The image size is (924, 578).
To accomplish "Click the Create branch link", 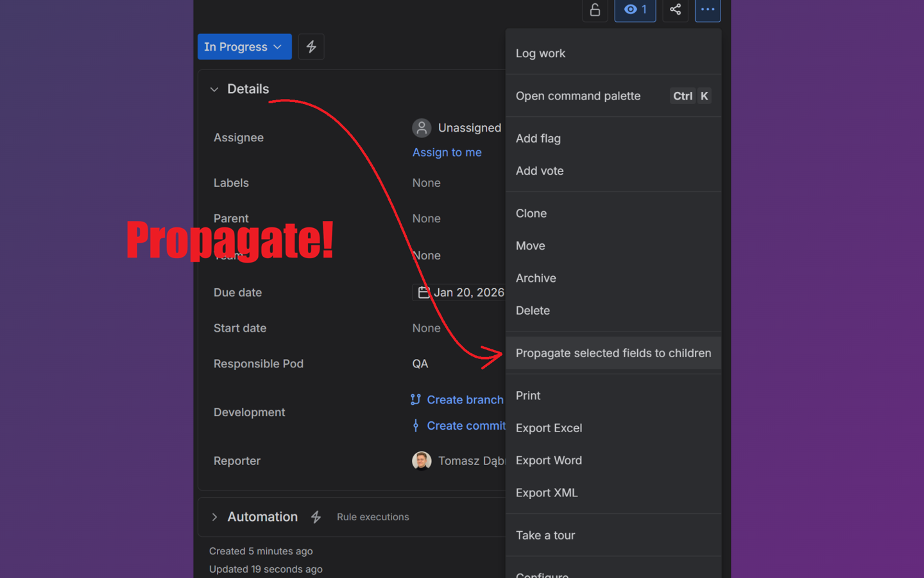I will [x=465, y=399].
